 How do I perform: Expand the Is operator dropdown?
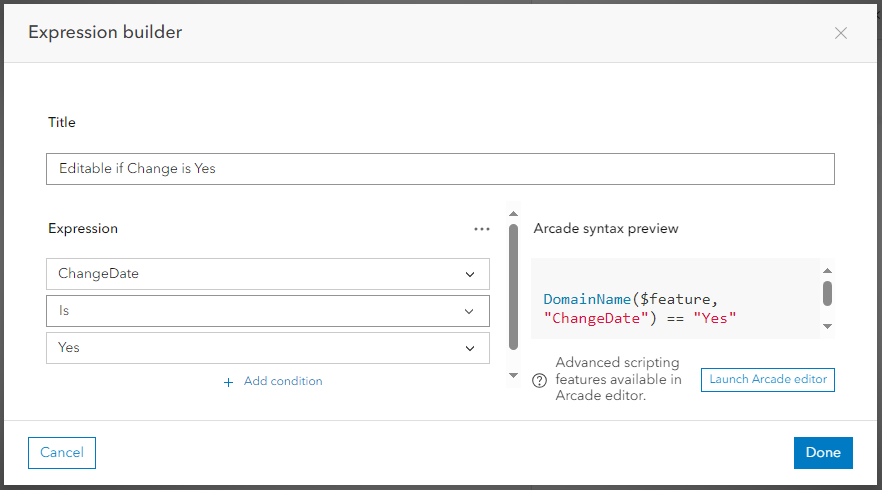pyautogui.click(x=268, y=311)
